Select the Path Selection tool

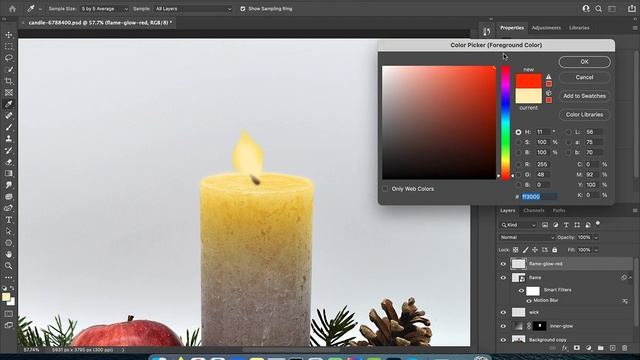pos(9,231)
